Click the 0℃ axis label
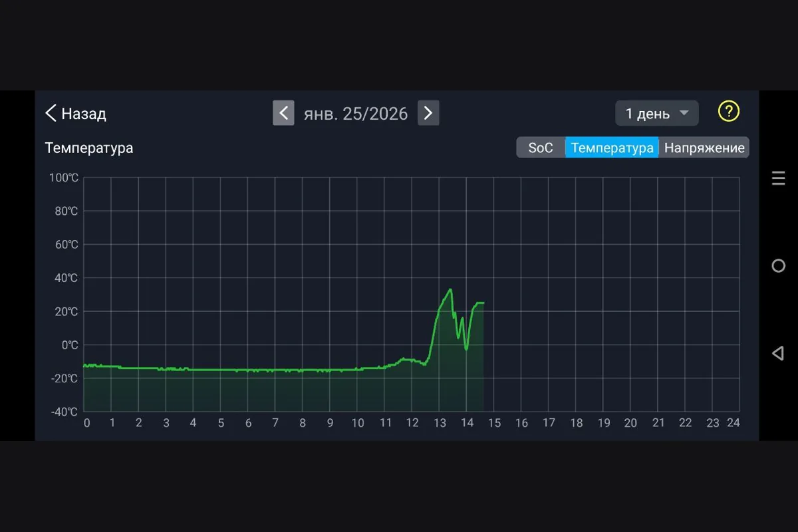 click(x=68, y=345)
